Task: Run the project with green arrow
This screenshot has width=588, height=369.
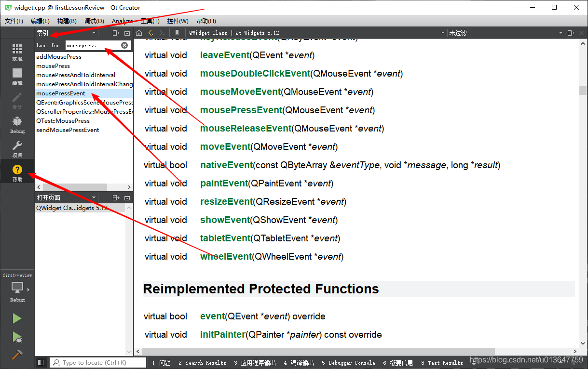Action: [17, 318]
